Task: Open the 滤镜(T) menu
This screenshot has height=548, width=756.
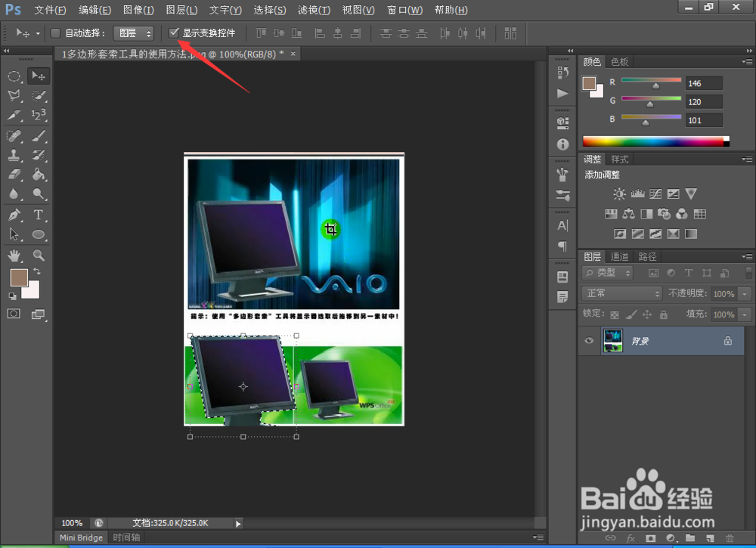Action: pyautogui.click(x=314, y=10)
